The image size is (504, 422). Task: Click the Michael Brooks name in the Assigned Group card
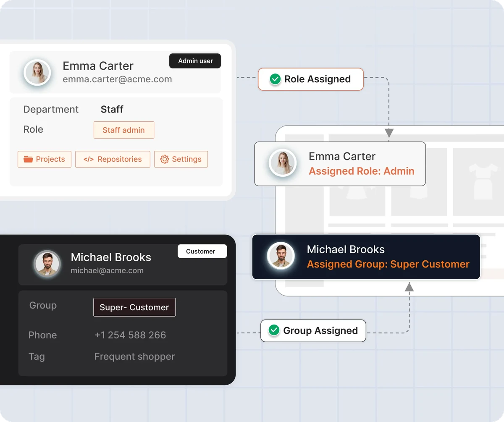(346, 249)
